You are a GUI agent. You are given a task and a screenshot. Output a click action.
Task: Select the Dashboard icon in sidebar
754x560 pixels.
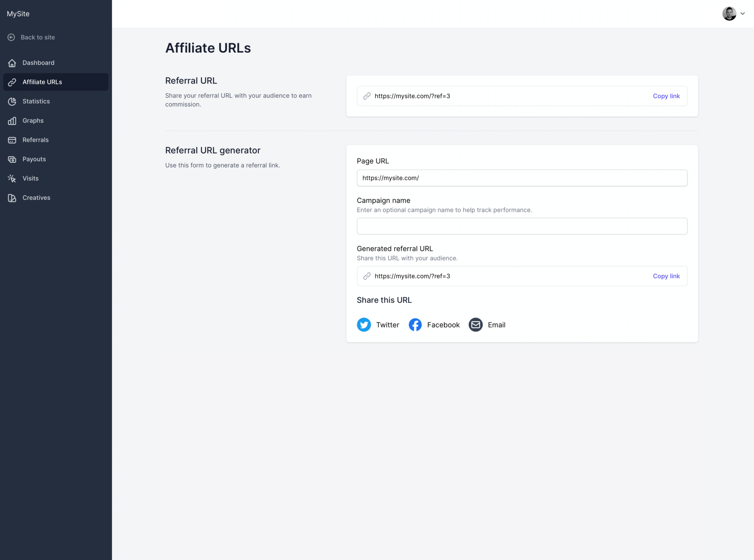[13, 63]
